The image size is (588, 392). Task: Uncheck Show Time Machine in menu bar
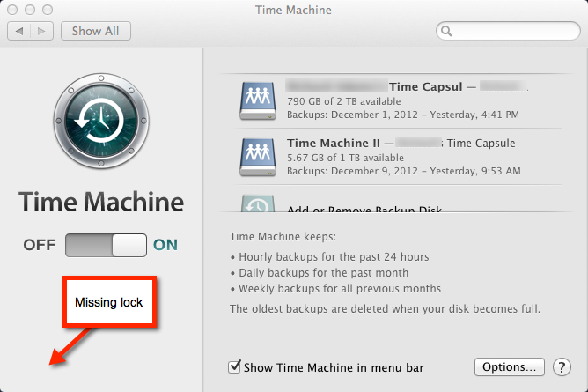point(234,366)
